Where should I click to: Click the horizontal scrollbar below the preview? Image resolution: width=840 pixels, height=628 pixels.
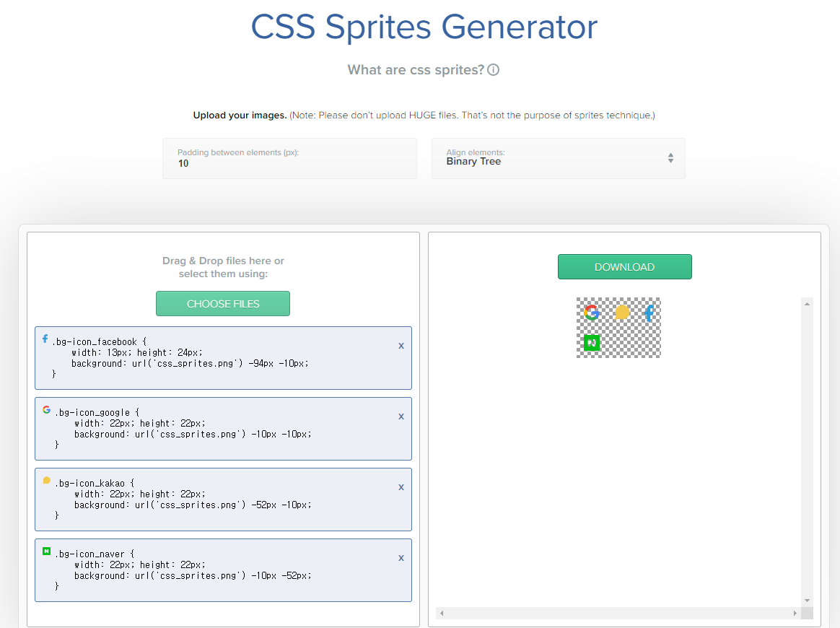(x=617, y=613)
